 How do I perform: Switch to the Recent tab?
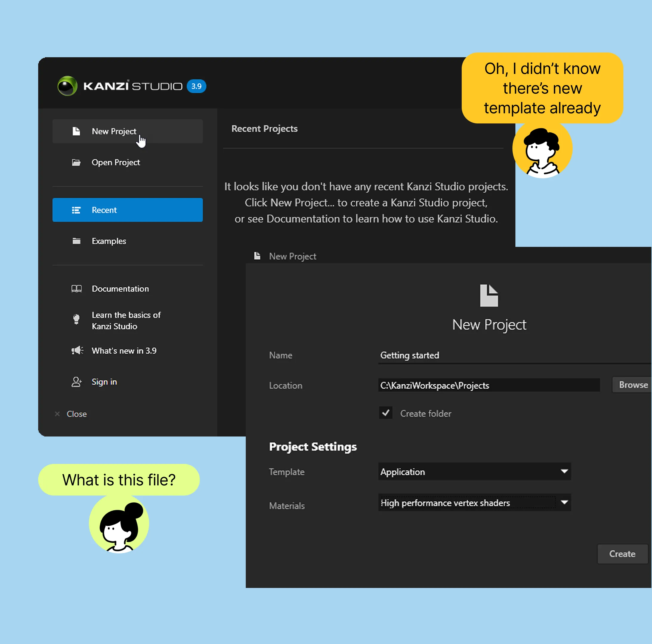128,210
